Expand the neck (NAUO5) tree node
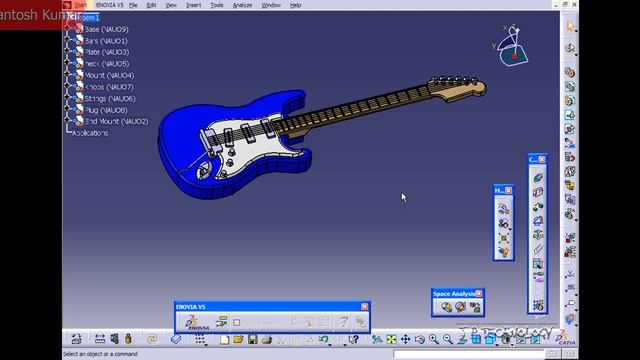This screenshot has width=640, height=360. pyautogui.click(x=67, y=63)
